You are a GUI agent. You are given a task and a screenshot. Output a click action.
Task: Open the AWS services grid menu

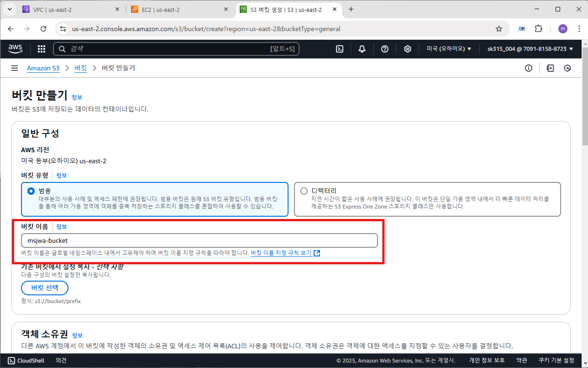coord(42,49)
